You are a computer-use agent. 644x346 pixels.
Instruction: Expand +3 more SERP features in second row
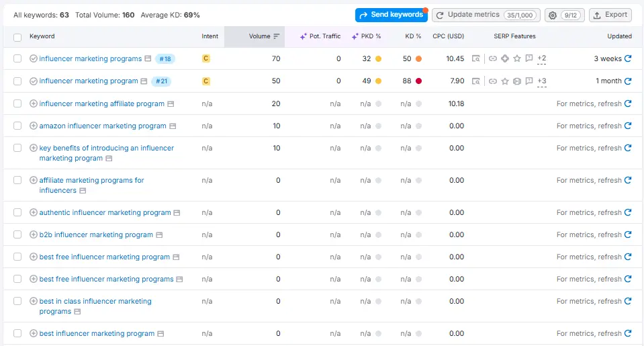(x=542, y=81)
